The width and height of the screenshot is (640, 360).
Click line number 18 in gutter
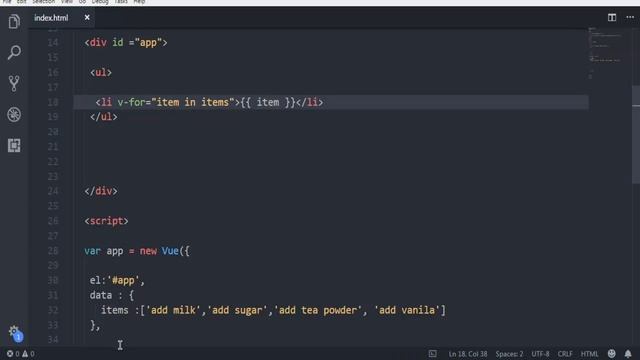pyautogui.click(x=53, y=102)
